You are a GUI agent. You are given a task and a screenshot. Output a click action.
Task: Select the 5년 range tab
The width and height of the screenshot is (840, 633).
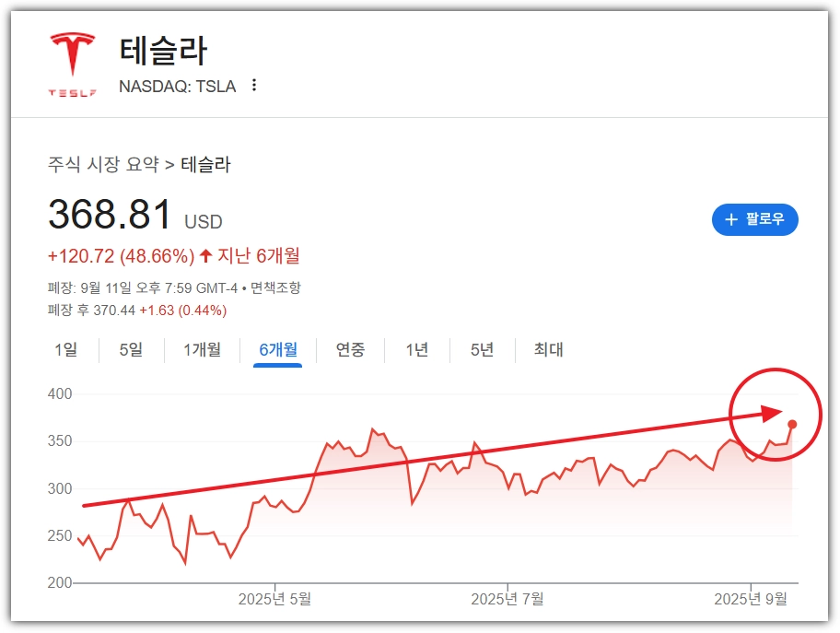click(x=482, y=350)
